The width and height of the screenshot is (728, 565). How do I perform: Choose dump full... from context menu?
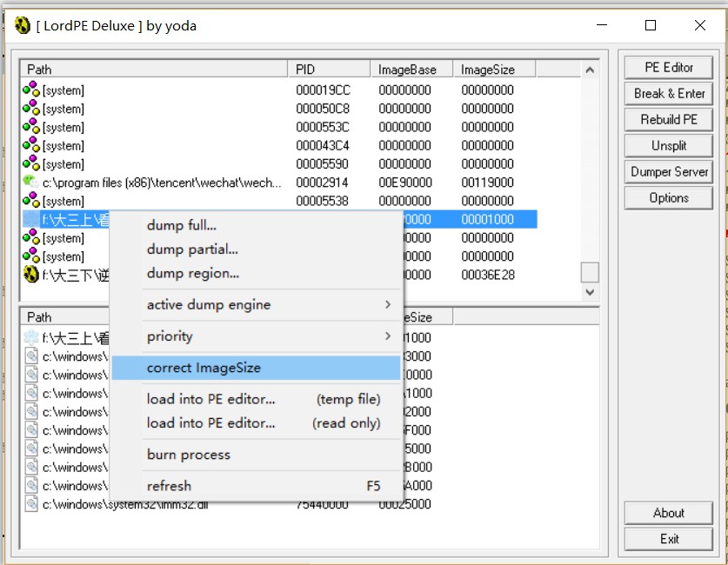click(182, 225)
